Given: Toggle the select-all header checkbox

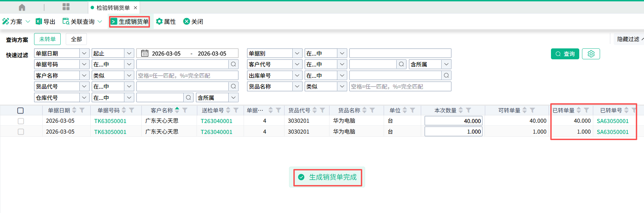Looking at the screenshot, I should 20,110.
